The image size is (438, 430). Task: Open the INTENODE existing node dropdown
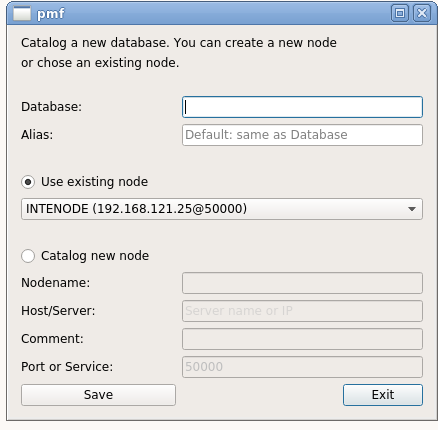pos(222,209)
